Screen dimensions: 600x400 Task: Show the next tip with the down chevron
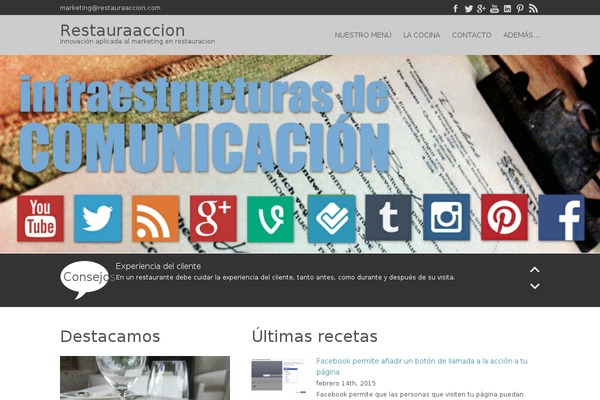[x=535, y=286]
